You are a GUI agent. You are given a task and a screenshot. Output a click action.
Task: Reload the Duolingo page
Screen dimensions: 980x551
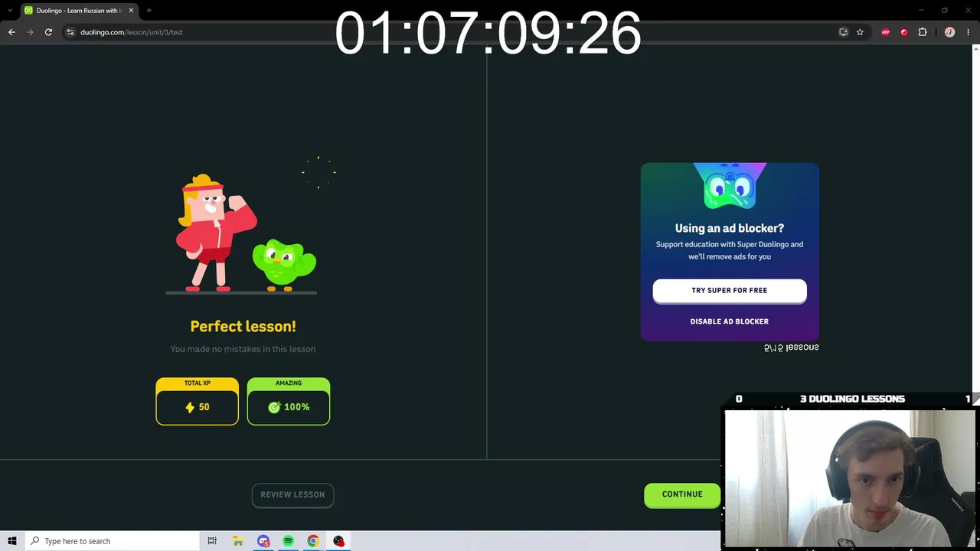click(x=48, y=32)
